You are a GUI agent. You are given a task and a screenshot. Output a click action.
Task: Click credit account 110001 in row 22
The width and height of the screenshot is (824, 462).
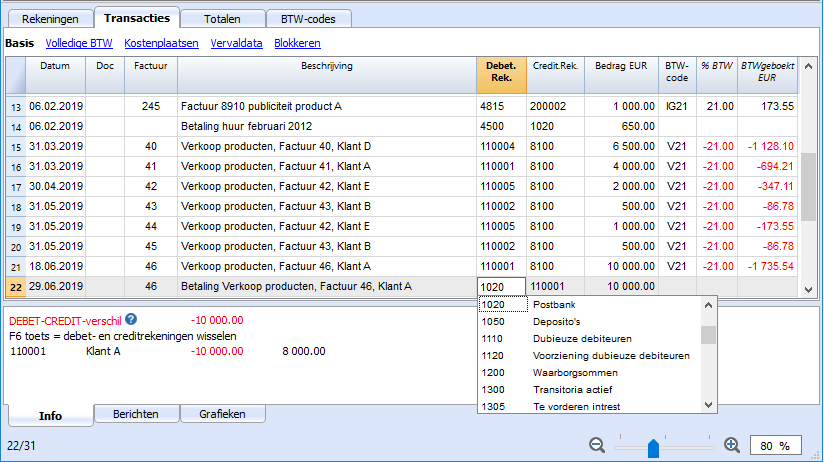click(x=555, y=286)
